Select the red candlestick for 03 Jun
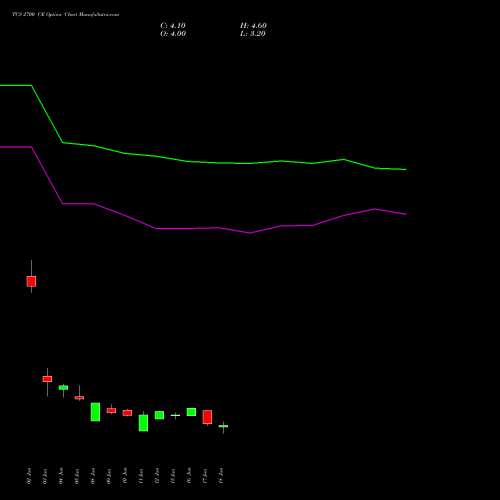 (47, 379)
